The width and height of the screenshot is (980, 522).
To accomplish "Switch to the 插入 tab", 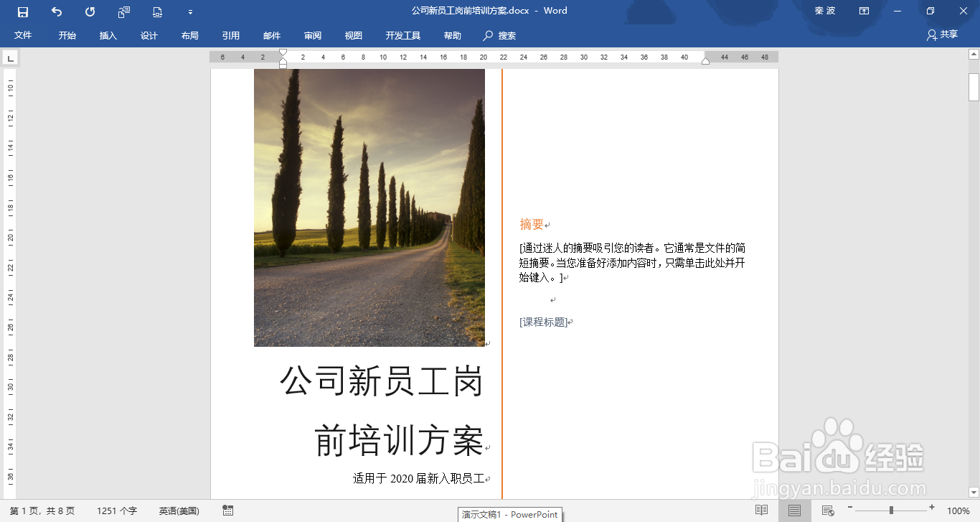I will click(108, 35).
